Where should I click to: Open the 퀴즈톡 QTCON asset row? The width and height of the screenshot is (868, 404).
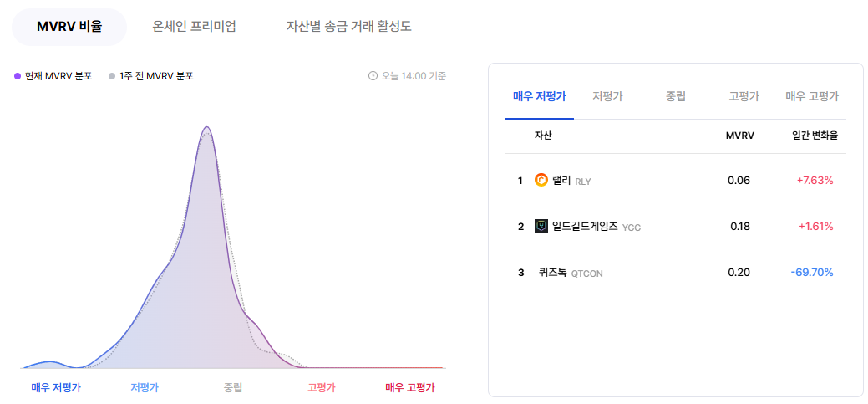click(x=675, y=273)
